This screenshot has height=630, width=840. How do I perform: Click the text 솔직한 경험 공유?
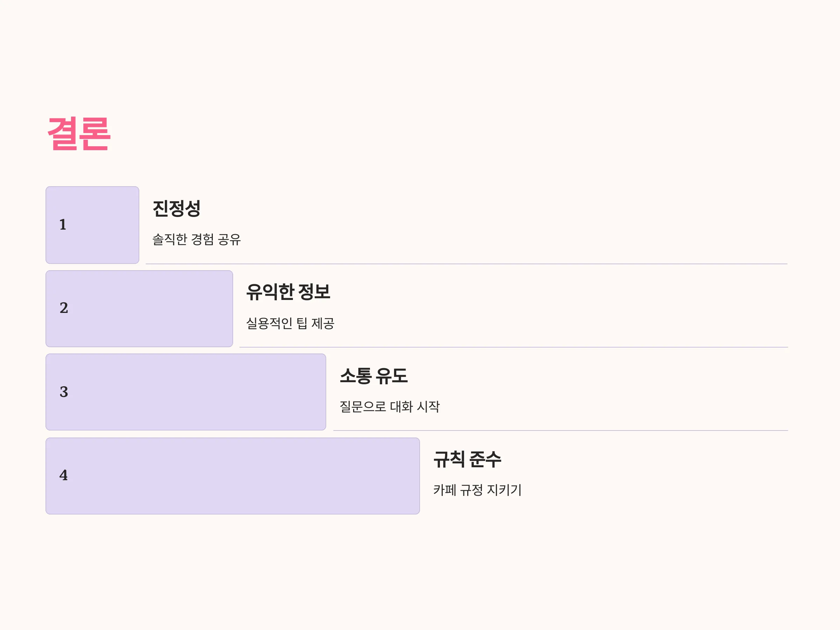(x=196, y=239)
